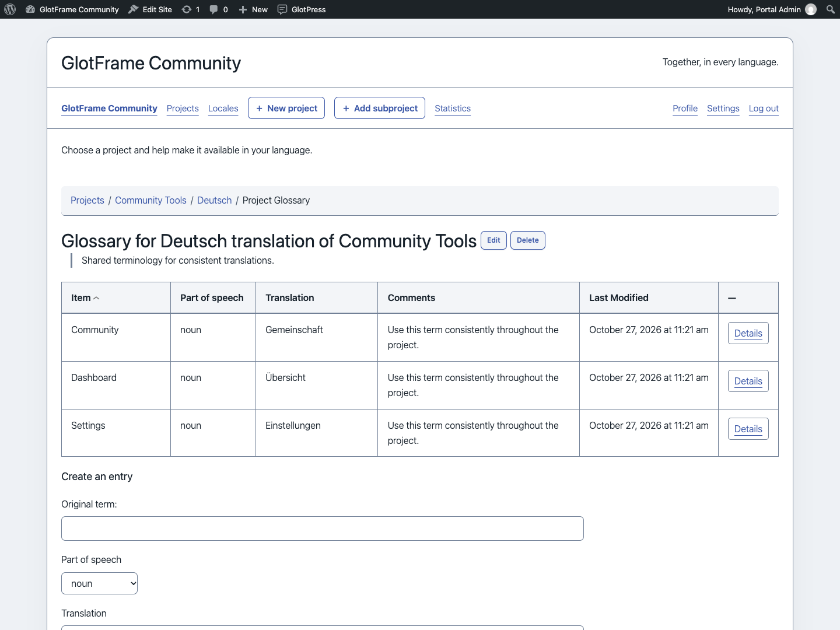
Task: Open the Settings link in navigation
Action: (x=723, y=108)
